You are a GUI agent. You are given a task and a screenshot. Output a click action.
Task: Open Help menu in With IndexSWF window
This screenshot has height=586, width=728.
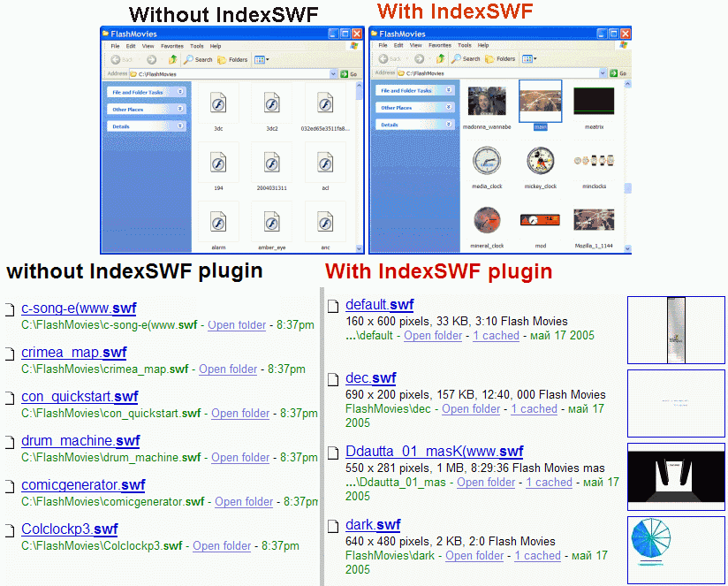click(483, 45)
